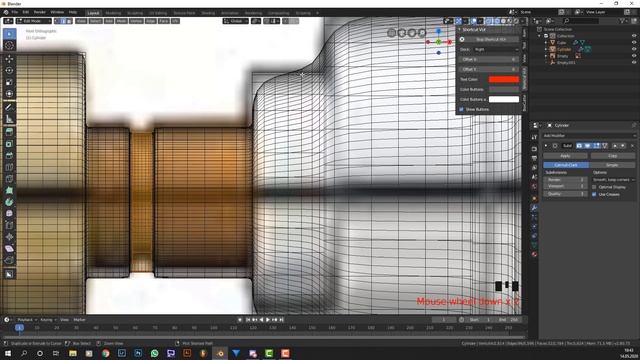The height and width of the screenshot is (360, 640).
Task: Select the Inset Faces tool
Action: 9,144
